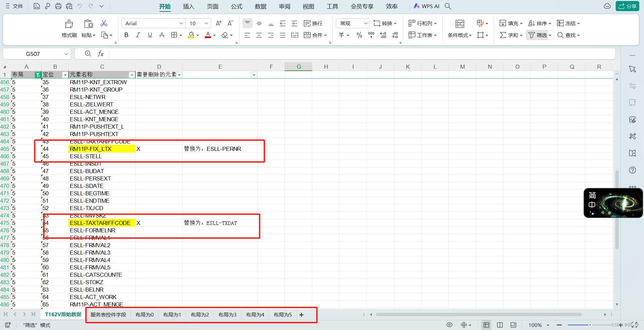The height and width of the screenshot is (330, 644).
Task: Click 条件格式 conditional formatting
Action: tap(460, 28)
